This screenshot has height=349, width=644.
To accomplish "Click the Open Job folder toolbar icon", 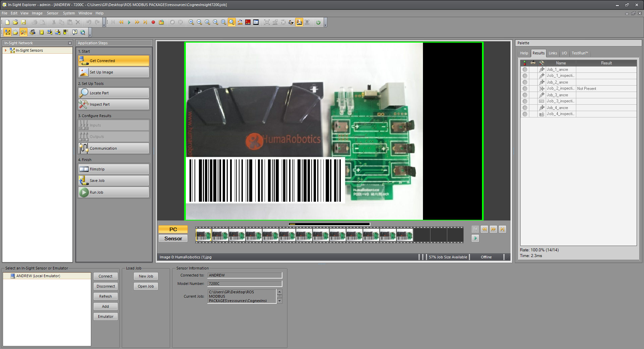I will pos(15,22).
